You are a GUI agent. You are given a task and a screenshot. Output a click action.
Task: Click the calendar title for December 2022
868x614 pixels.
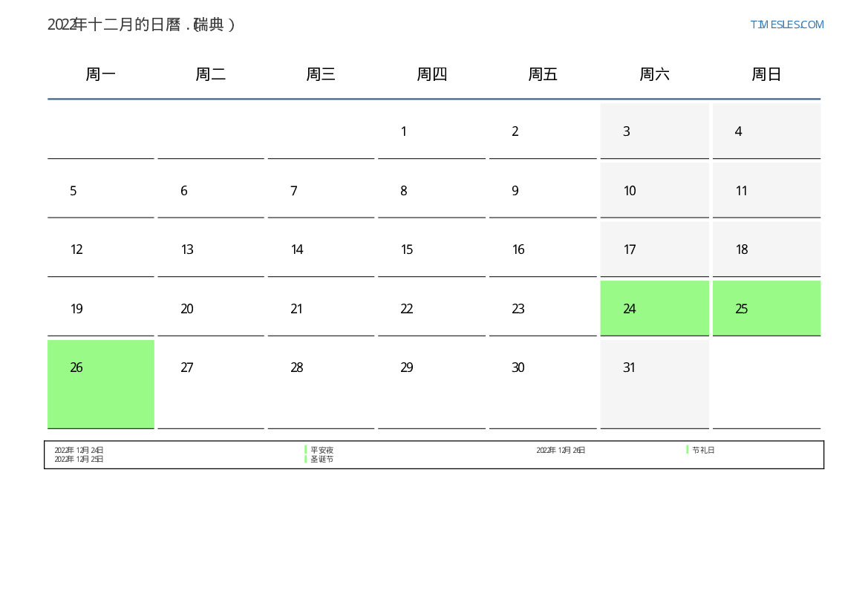pyautogui.click(x=141, y=25)
